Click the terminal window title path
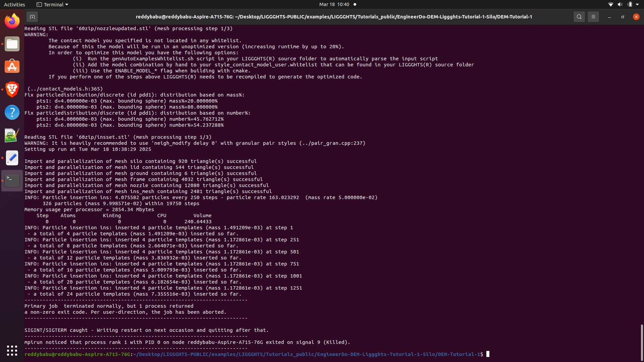Viewport: 644px width, 362px height. [x=334, y=17]
